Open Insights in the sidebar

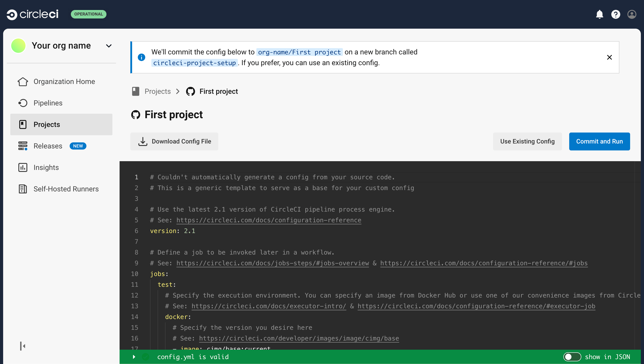(x=61, y=167)
